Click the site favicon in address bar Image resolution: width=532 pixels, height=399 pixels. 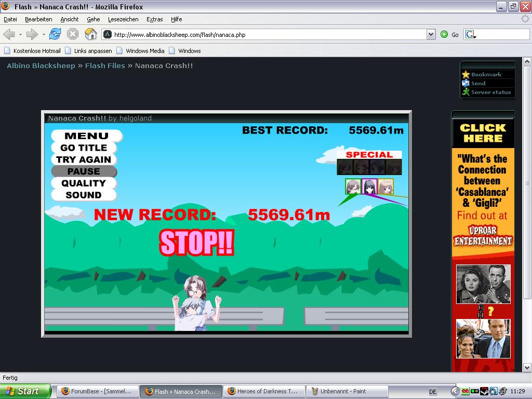coord(108,34)
